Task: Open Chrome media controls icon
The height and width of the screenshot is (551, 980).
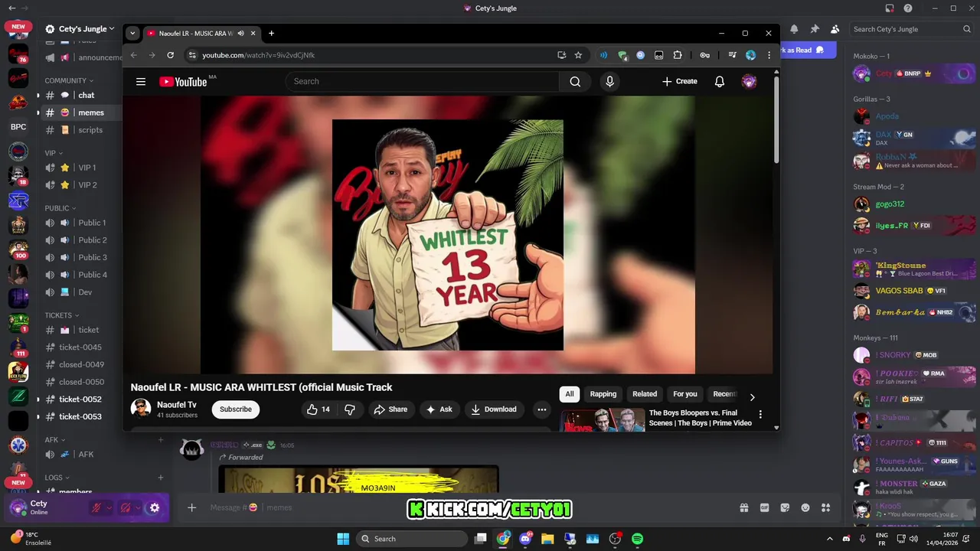Action: [733, 55]
